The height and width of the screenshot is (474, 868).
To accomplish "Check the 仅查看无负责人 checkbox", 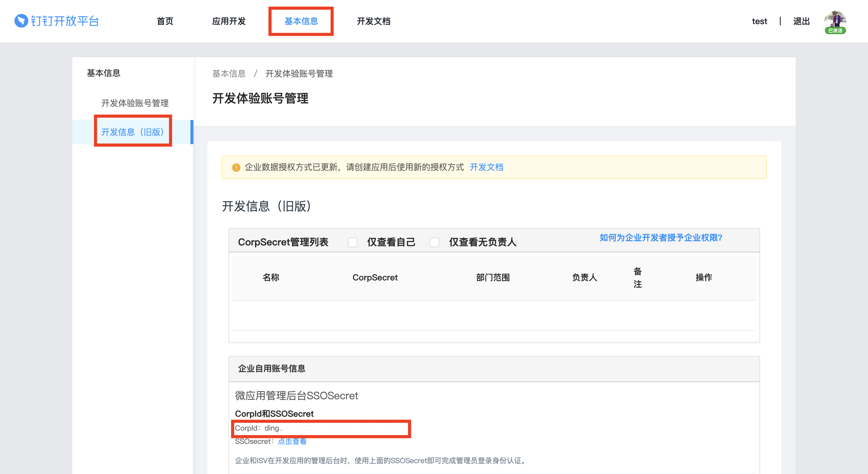I will point(434,242).
